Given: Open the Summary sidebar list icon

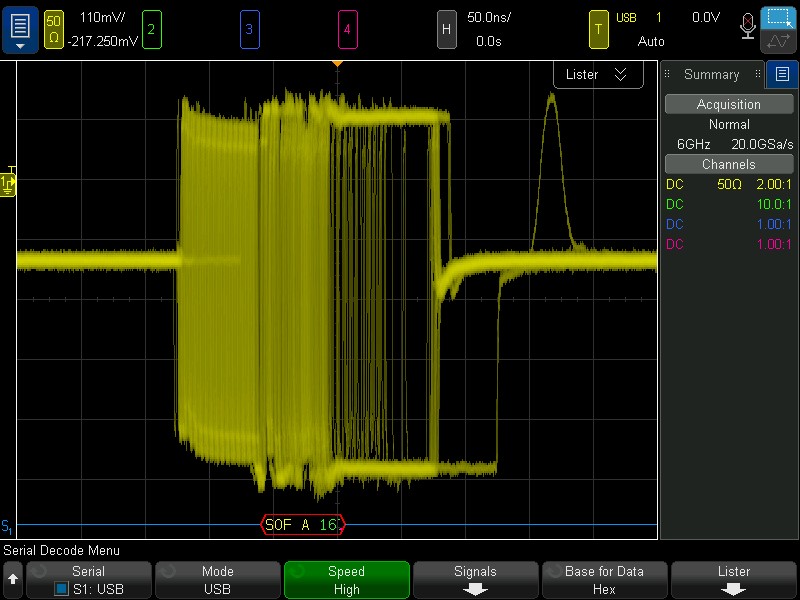Looking at the screenshot, I should point(782,74).
